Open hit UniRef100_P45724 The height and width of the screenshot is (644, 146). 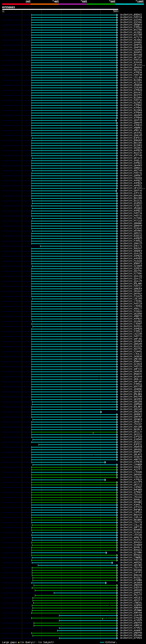pyautogui.click(x=131, y=17)
